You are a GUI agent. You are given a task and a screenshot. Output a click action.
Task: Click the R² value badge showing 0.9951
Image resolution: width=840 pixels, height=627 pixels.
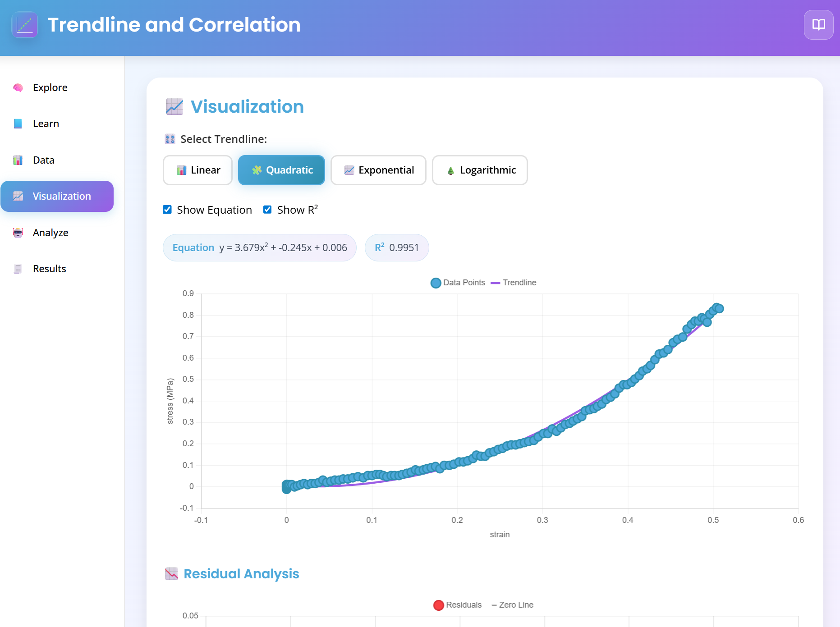(x=397, y=247)
